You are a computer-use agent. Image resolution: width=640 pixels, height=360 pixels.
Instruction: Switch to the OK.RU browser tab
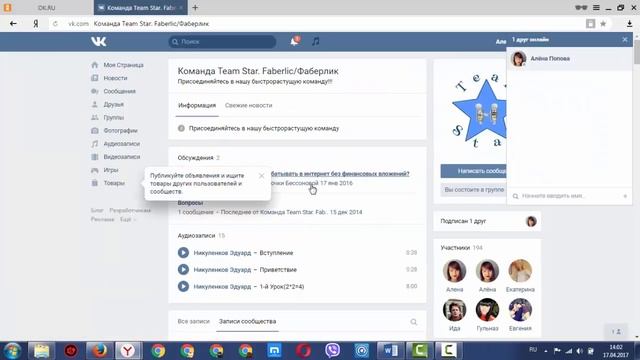pyautogui.click(x=47, y=8)
